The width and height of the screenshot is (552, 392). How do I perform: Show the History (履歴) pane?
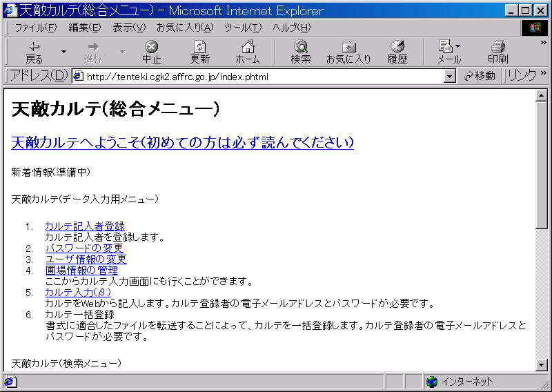[397, 52]
